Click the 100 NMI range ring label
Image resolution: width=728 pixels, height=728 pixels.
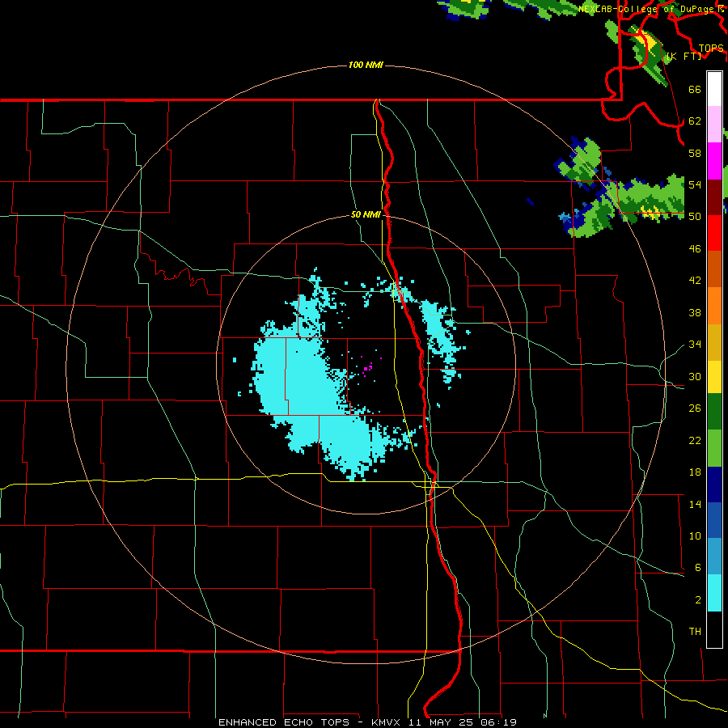366,65
